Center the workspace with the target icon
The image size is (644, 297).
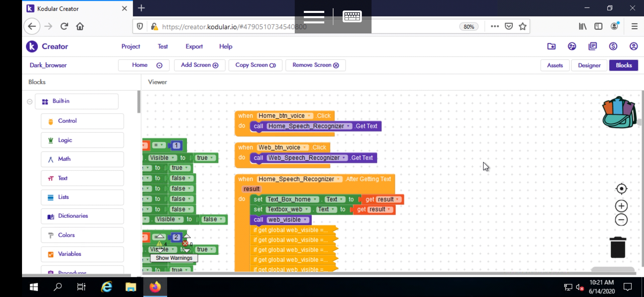[x=621, y=189]
